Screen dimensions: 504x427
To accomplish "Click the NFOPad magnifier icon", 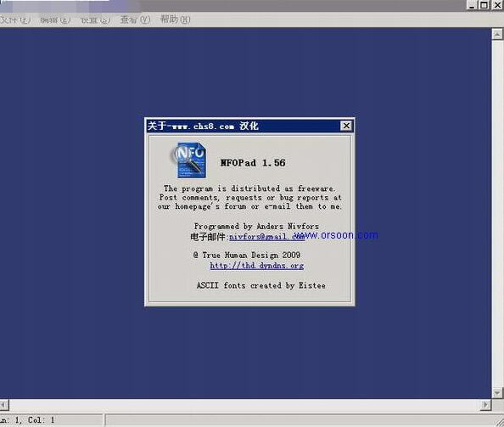I will [189, 160].
